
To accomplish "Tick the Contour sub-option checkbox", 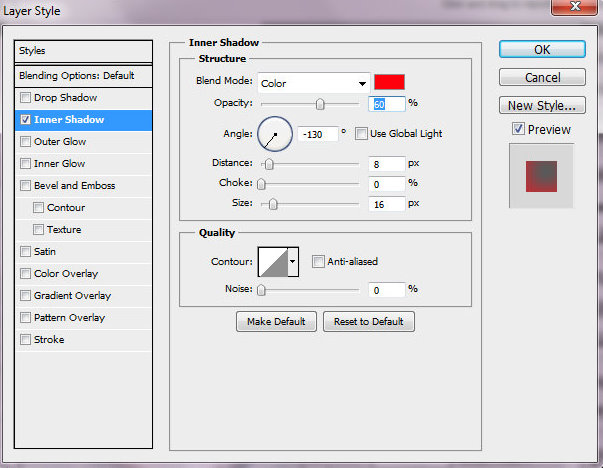I will [38, 208].
